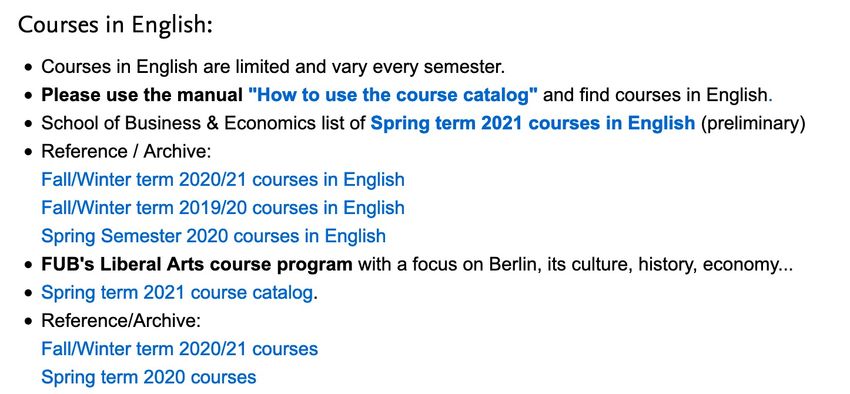The width and height of the screenshot is (850, 394).
Task: Click the last "Reference/Archive:" label above Fall/Winter courses
Action: [x=121, y=321]
